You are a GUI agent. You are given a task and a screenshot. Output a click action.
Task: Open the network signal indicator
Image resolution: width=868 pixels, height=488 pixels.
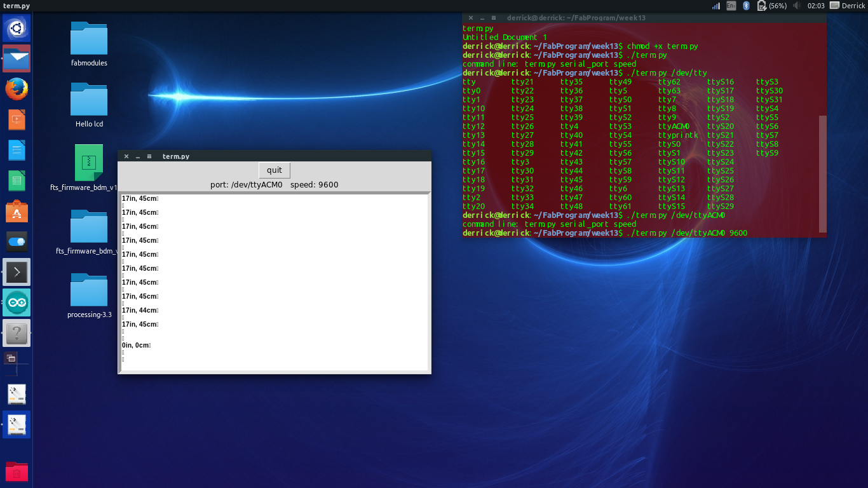[x=716, y=6]
